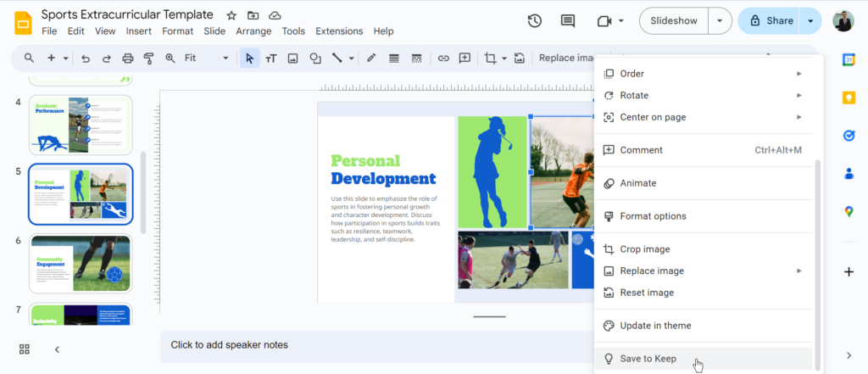Viewport: 868px width, 374px height.
Task: Click the Slideshow button
Action: click(674, 21)
